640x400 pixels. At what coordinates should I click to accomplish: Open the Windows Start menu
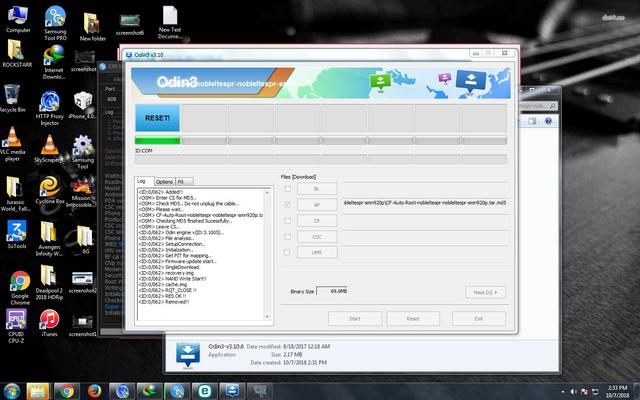pyautogui.click(x=11, y=391)
